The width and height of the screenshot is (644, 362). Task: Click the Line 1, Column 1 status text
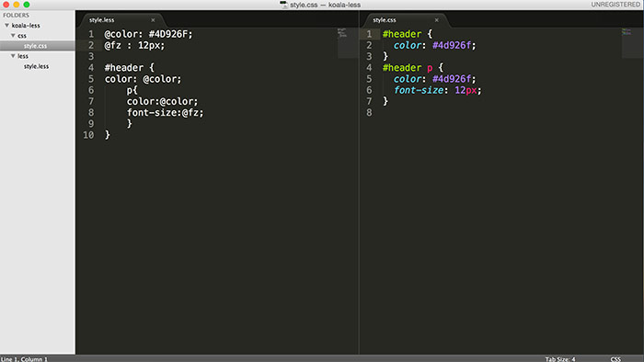24,359
